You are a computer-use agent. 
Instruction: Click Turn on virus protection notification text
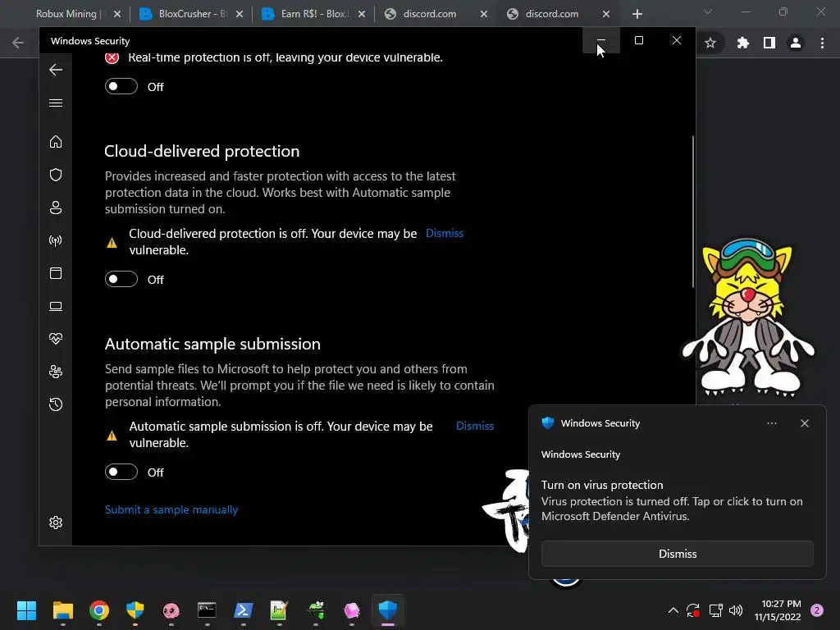(x=602, y=485)
